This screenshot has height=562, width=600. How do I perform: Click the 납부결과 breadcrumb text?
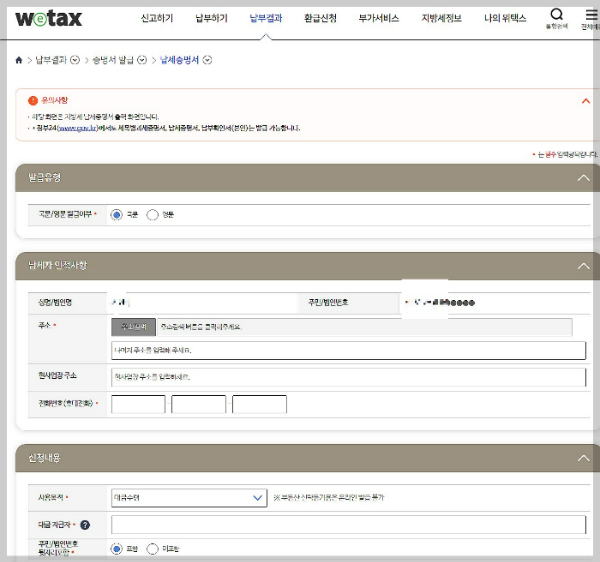point(51,60)
